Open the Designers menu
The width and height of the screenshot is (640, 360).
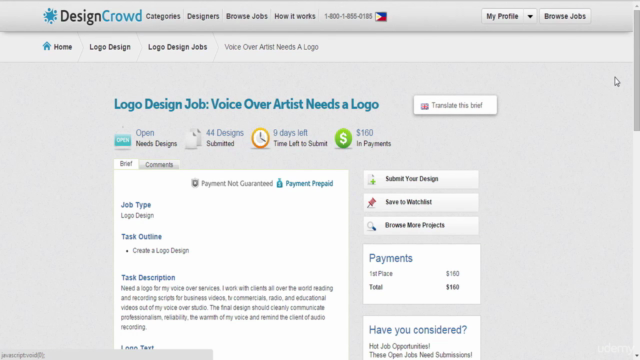coord(203,16)
